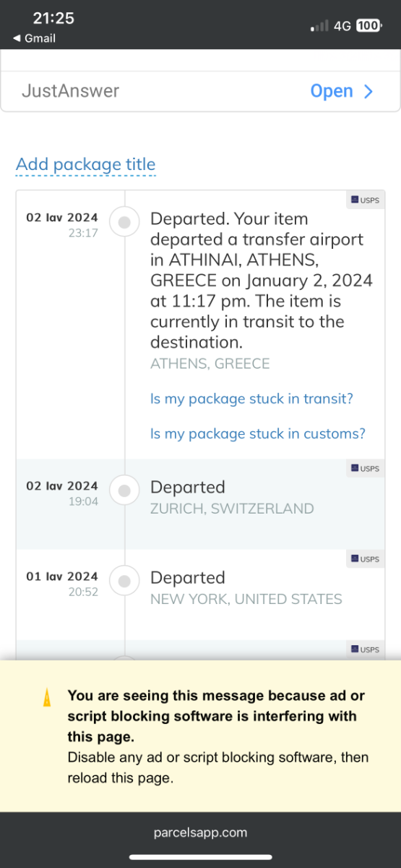Select the New York timeline marker circle
The width and height of the screenshot is (401, 868).
point(124,582)
